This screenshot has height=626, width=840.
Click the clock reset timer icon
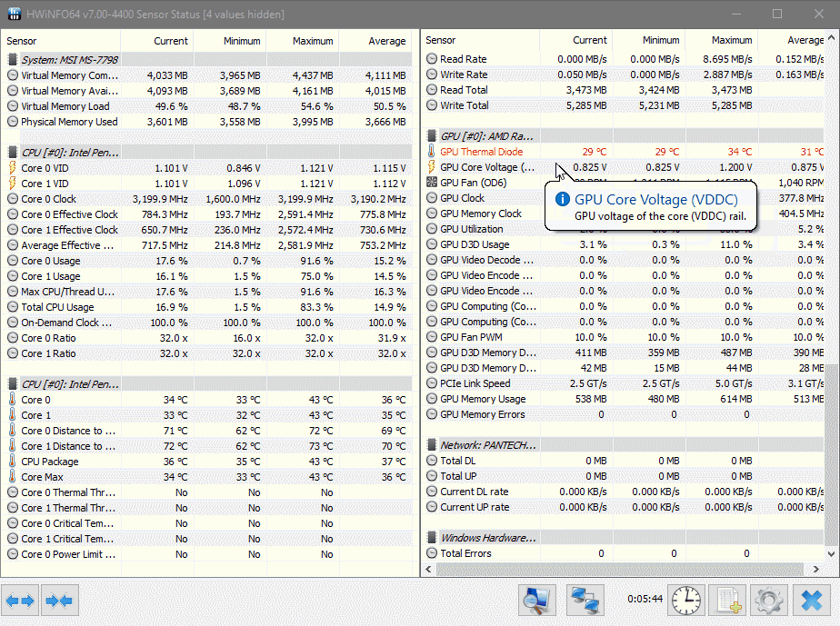click(685, 600)
